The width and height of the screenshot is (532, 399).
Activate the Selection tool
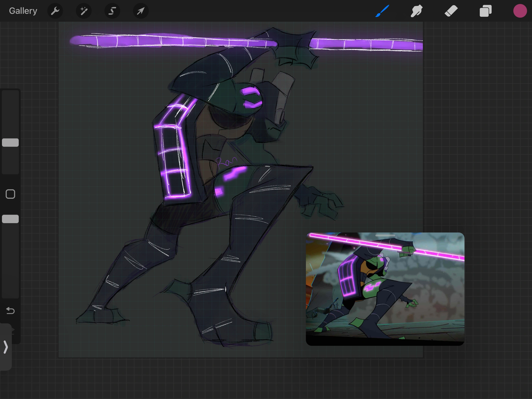coord(112,11)
